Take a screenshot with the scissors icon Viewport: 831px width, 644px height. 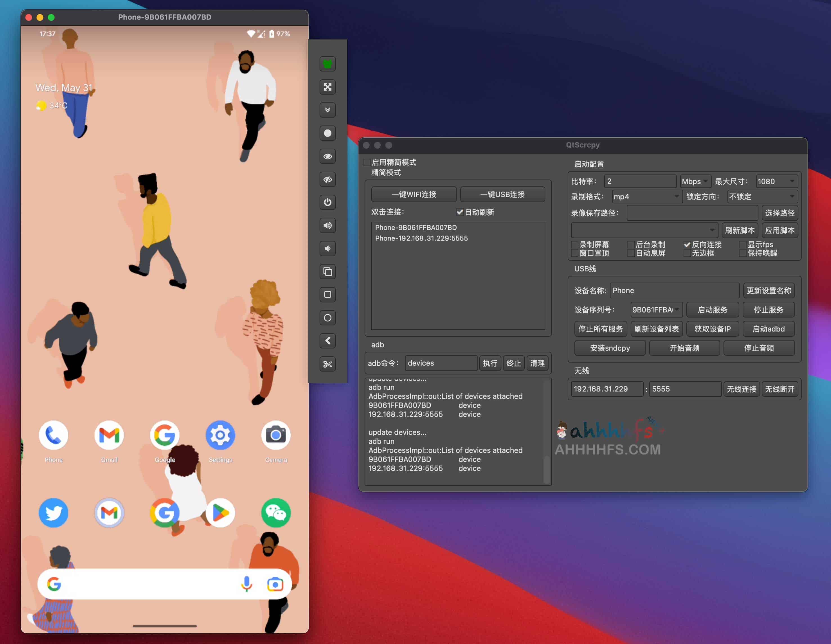click(x=328, y=364)
